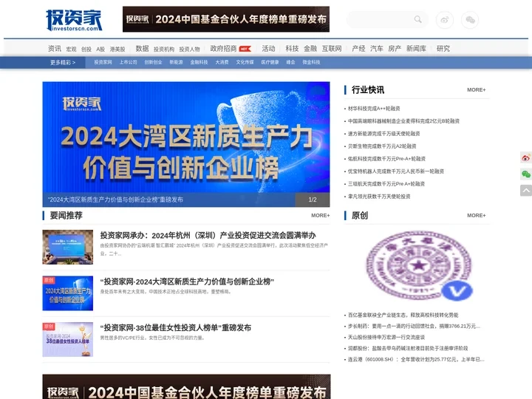
Task: Open 医疗健康 in the blue bar
Action: coord(270,62)
